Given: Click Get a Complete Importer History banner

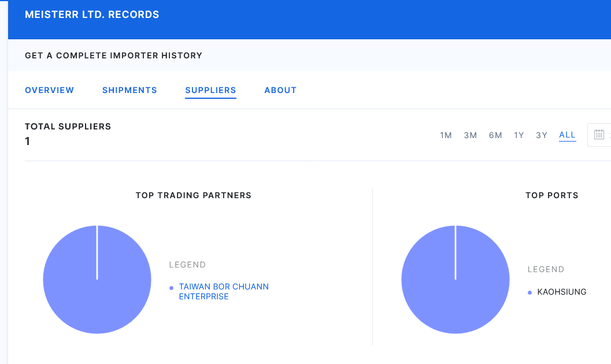Looking at the screenshot, I should [x=114, y=56].
